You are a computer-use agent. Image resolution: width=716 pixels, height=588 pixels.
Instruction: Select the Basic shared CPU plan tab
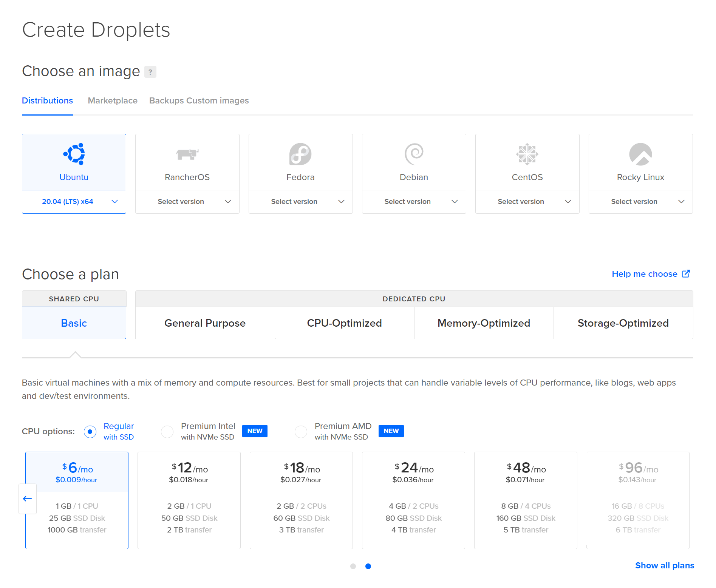[74, 323]
